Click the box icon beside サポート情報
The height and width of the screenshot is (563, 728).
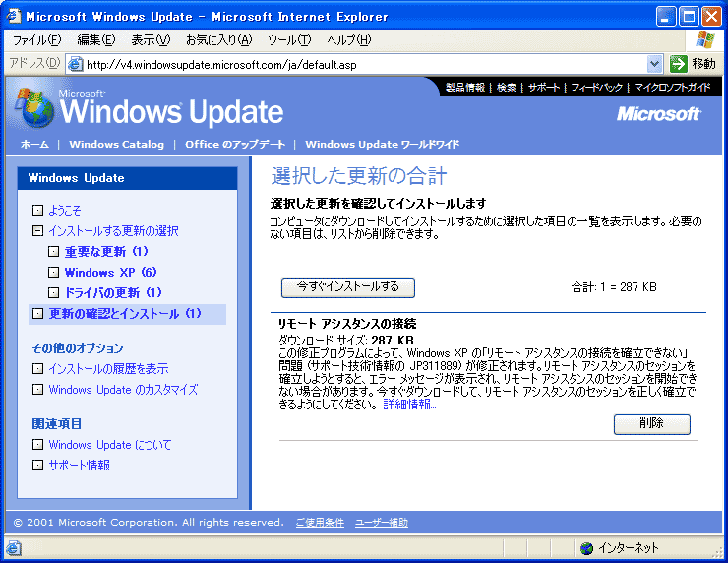click(37, 465)
